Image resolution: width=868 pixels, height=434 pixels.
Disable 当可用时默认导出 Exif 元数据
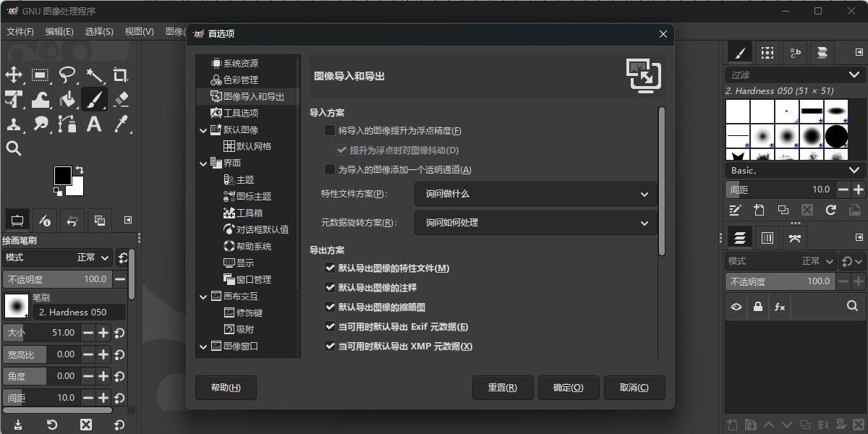tap(330, 326)
